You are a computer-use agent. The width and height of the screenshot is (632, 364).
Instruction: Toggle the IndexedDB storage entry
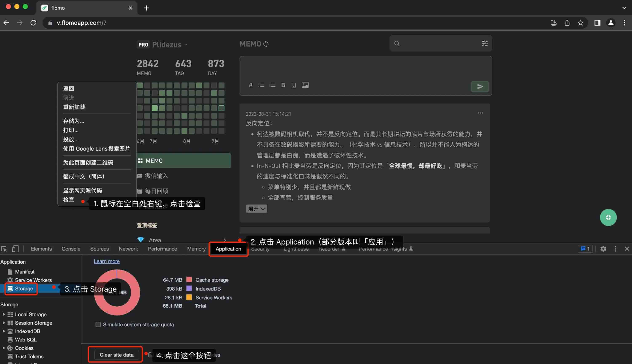[x=3, y=331]
